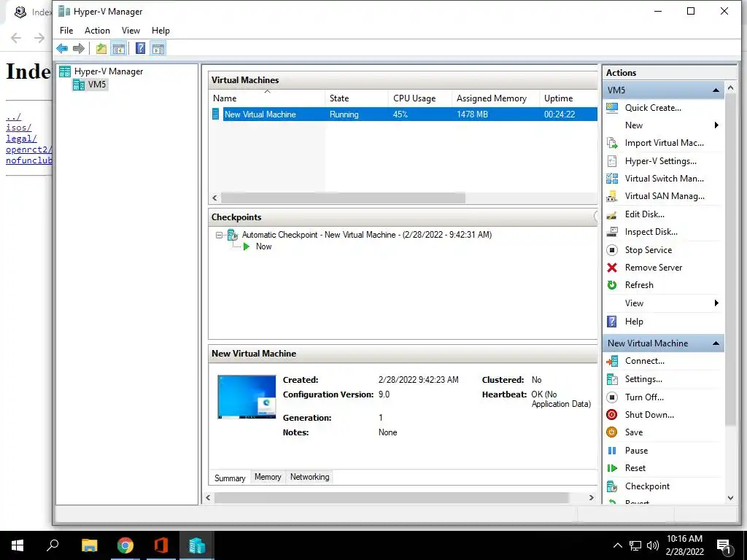Sort by CPU Usage column header
The width and height of the screenshot is (747, 560).
419,98
